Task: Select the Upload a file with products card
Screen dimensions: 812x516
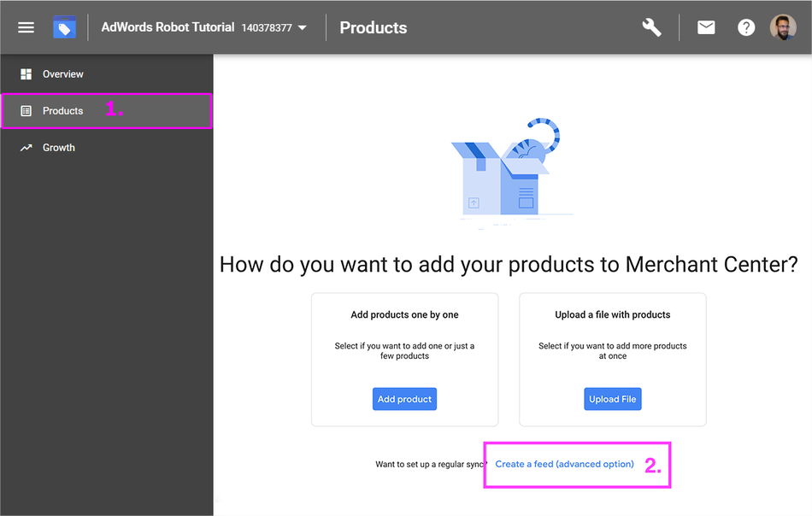Action: click(613, 360)
